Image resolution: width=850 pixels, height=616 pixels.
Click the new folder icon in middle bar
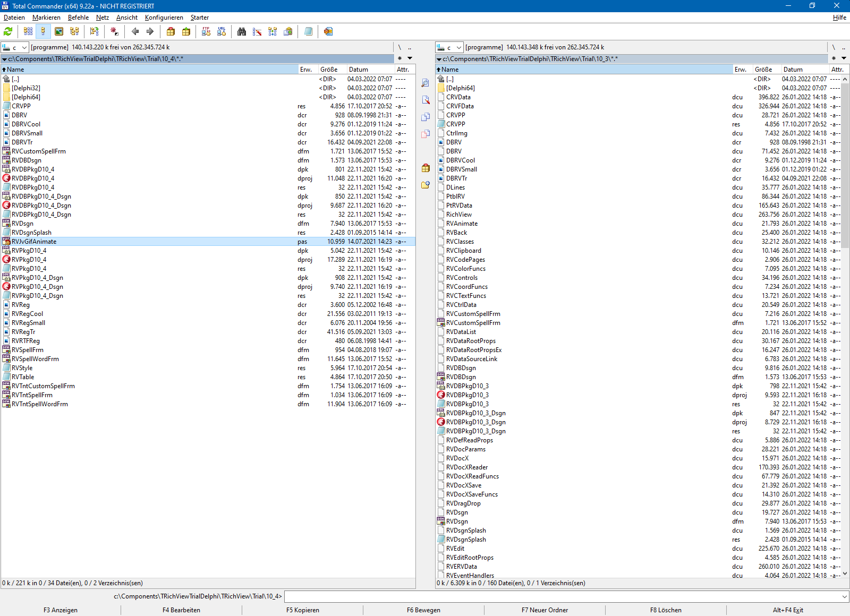click(x=426, y=185)
